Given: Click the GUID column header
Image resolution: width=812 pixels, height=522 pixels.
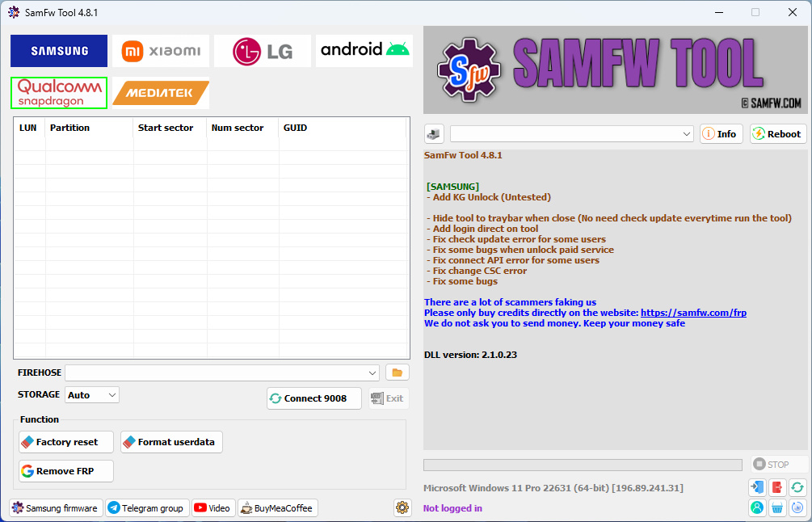Looking at the screenshot, I should 343,128.
